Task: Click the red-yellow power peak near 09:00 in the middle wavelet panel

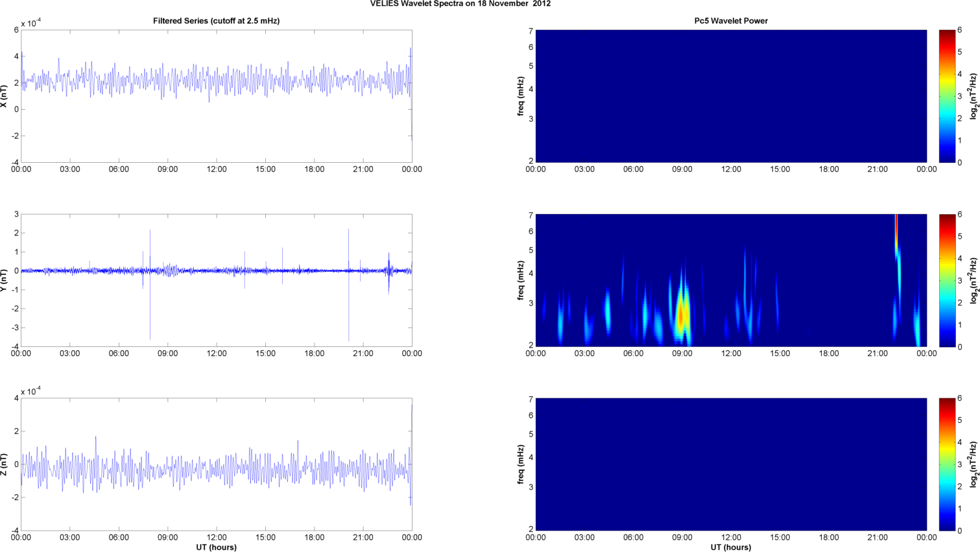Action: click(x=681, y=315)
